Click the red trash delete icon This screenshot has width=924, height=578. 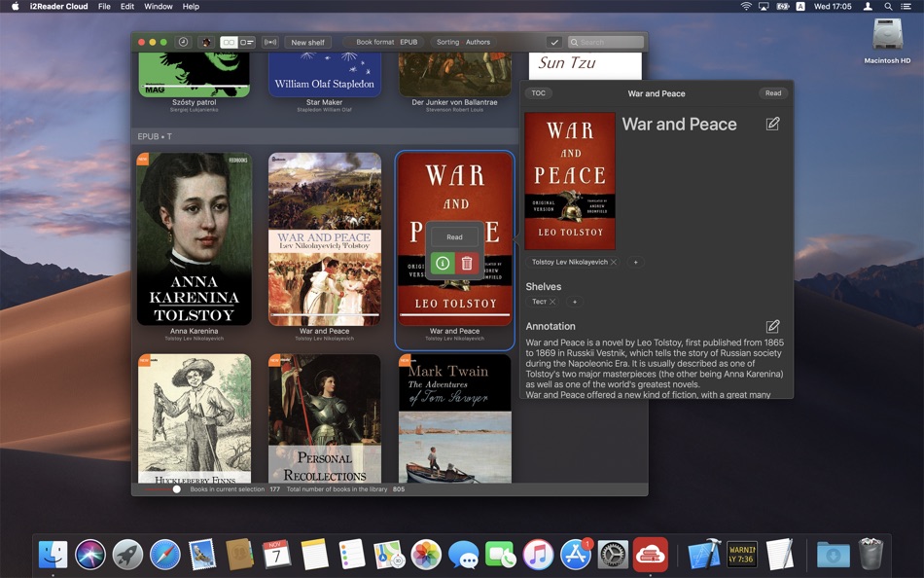point(467,263)
